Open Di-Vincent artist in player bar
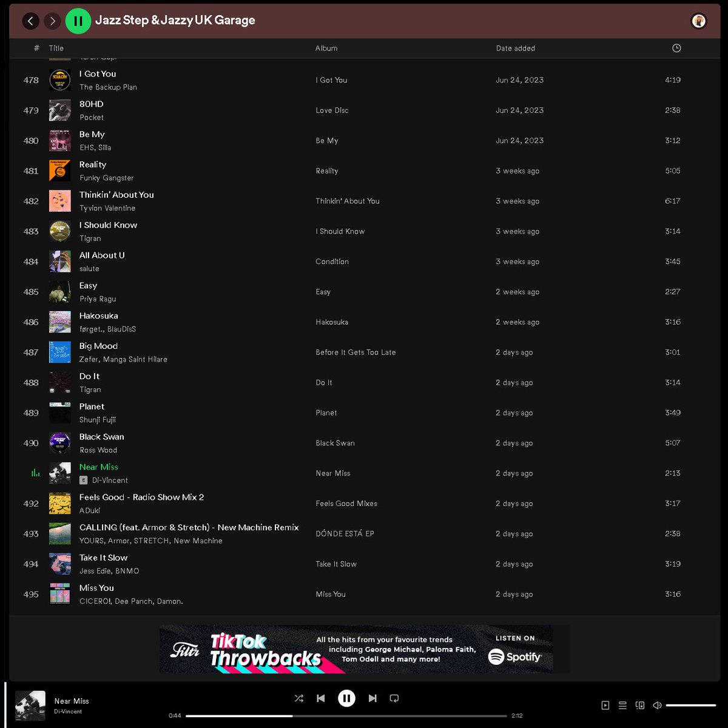This screenshot has height=728, width=728. (x=68, y=712)
